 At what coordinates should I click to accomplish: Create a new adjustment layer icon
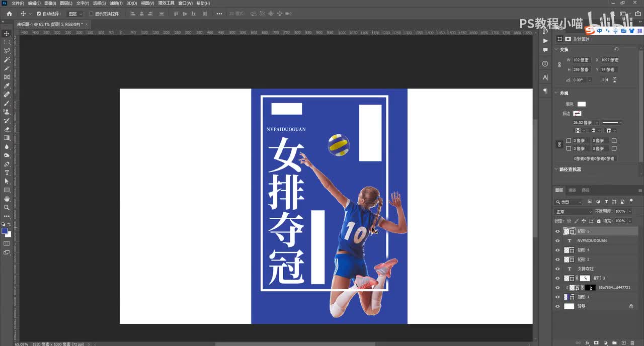(x=605, y=343)
